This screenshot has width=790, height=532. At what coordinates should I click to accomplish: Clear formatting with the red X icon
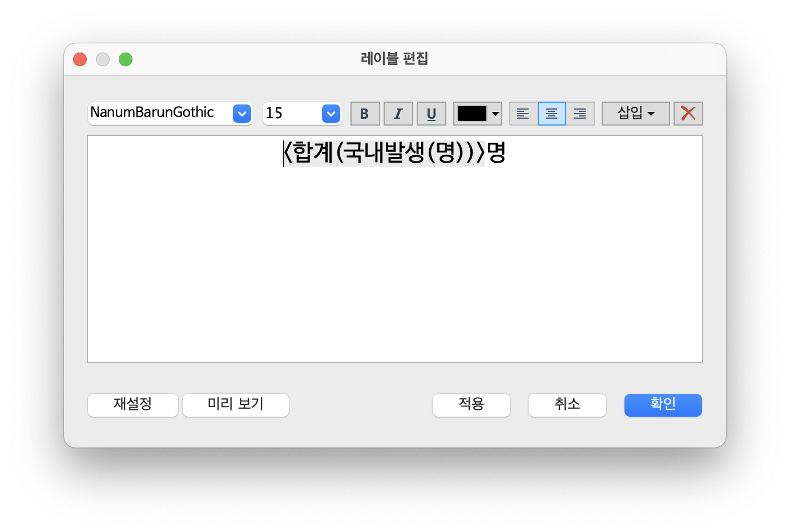point(688,114)
